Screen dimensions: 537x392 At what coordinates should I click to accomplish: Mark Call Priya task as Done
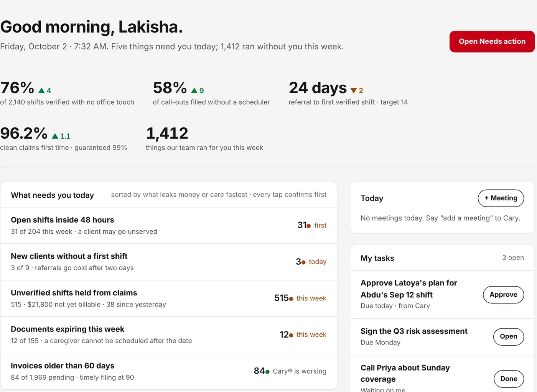point(509,379)
